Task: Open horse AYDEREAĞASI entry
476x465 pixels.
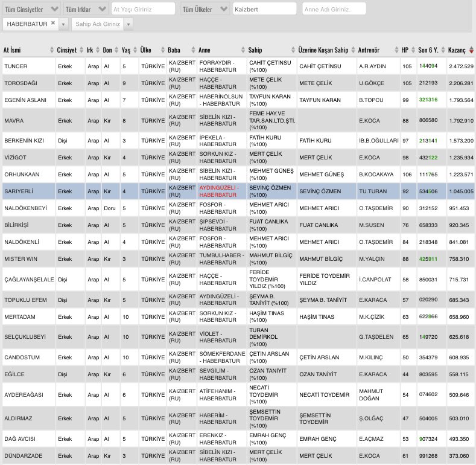Action: 24,395
